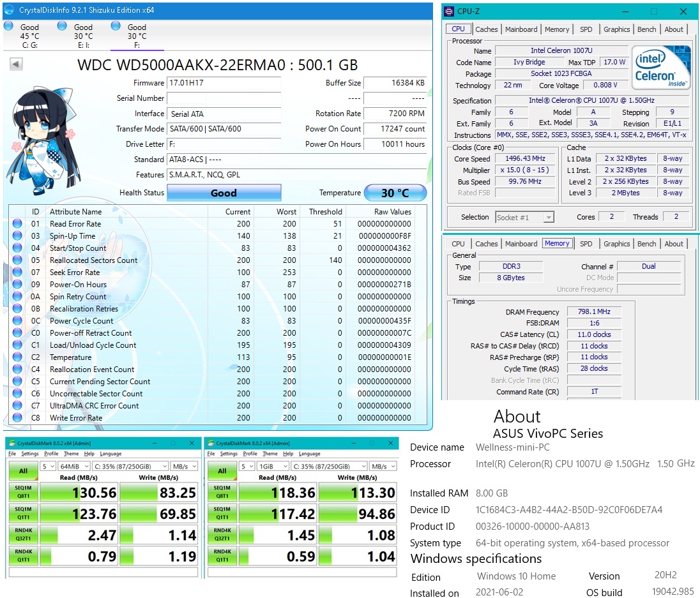Run SEQ1M Q8T1 test in 64MiB window
Viewport: 700px width, 598px height.
(x=23, y=492)
